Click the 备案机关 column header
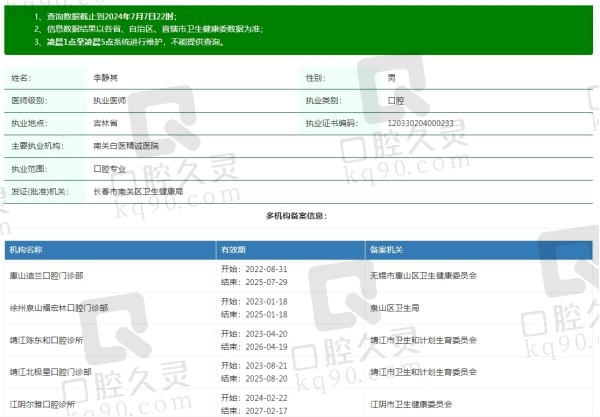600x417 pixels. point(479,250)
